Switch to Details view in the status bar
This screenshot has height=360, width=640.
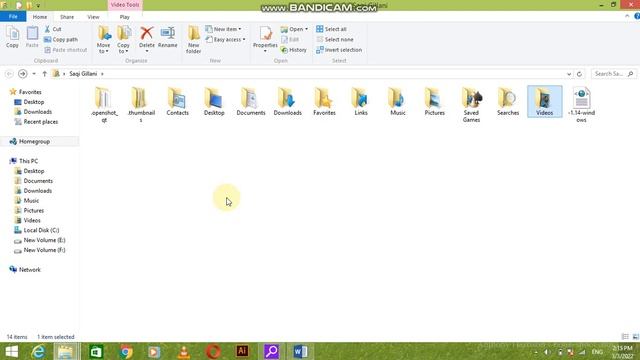click(x=625, y=337)
